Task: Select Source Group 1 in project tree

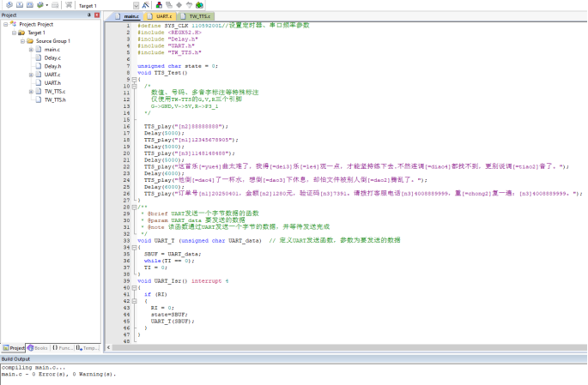Action: point(53,41)
